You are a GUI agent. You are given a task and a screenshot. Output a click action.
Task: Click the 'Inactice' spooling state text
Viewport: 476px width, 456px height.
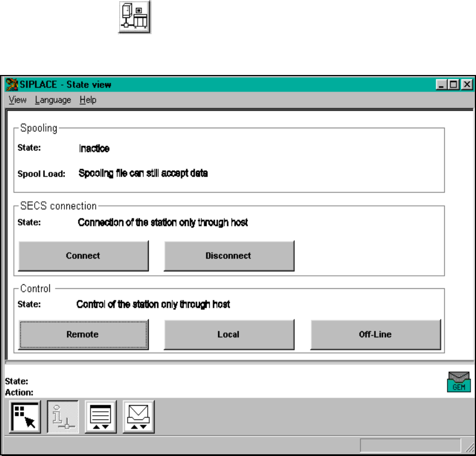(x=94, y=148)
